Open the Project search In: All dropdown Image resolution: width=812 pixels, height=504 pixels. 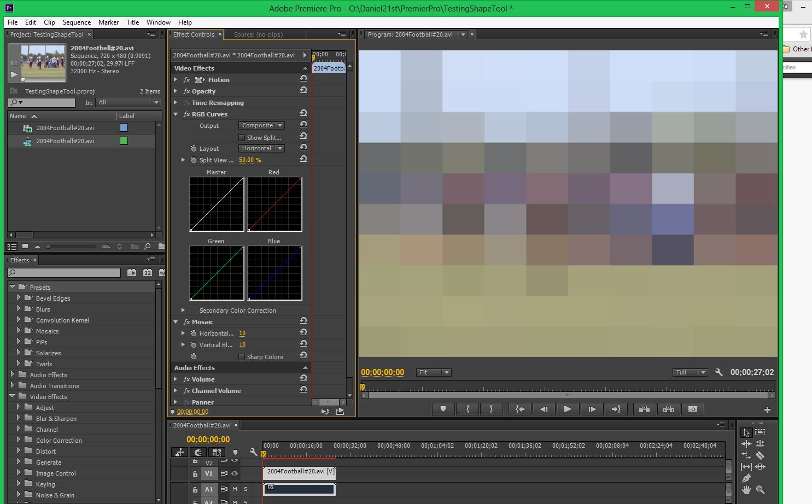(128, 102)
